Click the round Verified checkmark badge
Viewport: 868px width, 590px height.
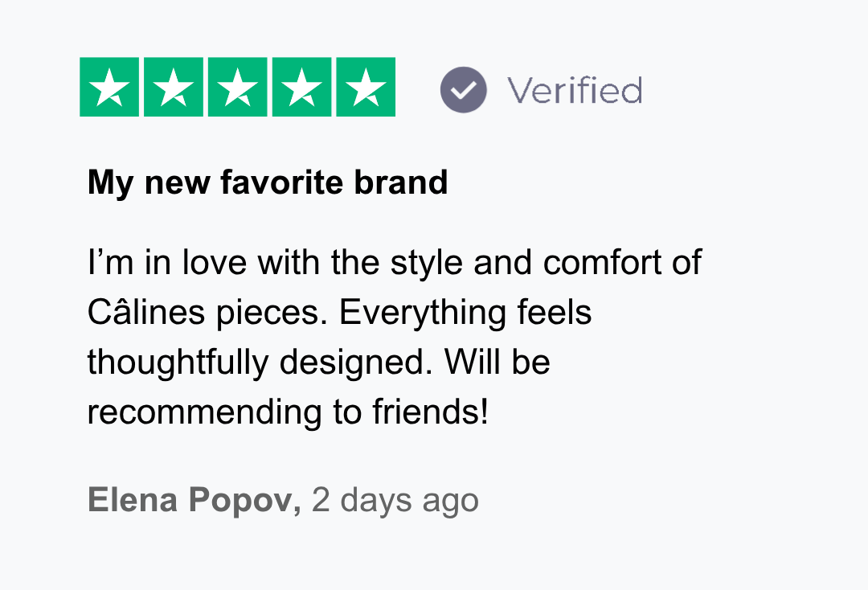pyautogui.click(x=464, y=89)
